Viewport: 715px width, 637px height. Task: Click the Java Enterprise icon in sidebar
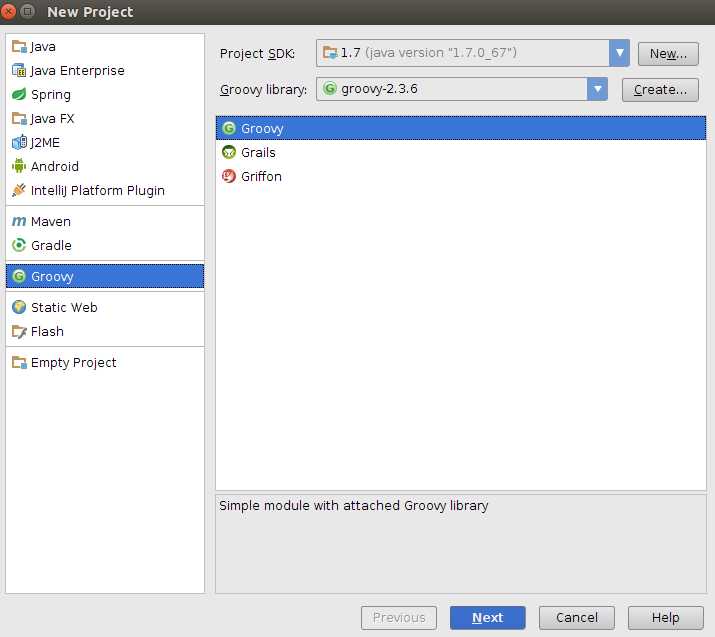click(x=19, y=70)
